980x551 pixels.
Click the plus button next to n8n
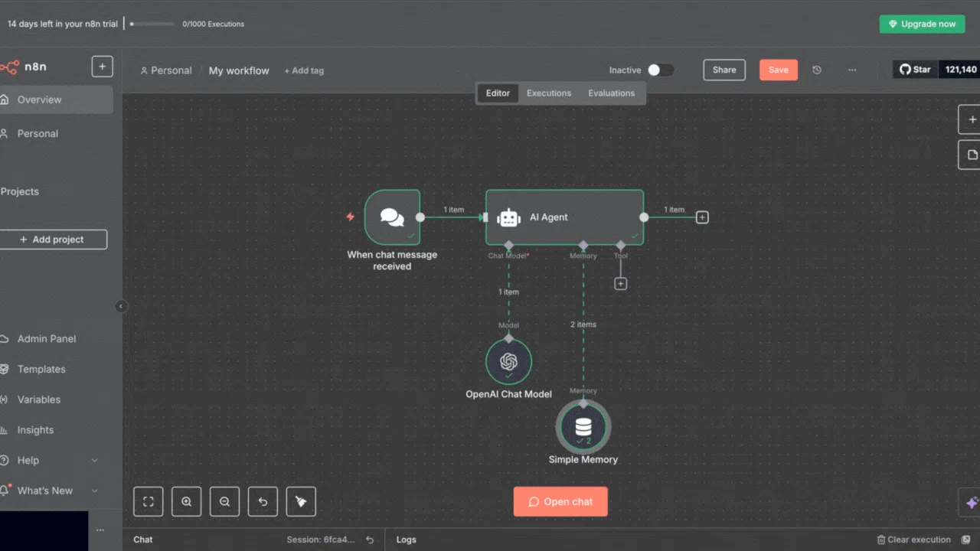[x=102, y=67]
